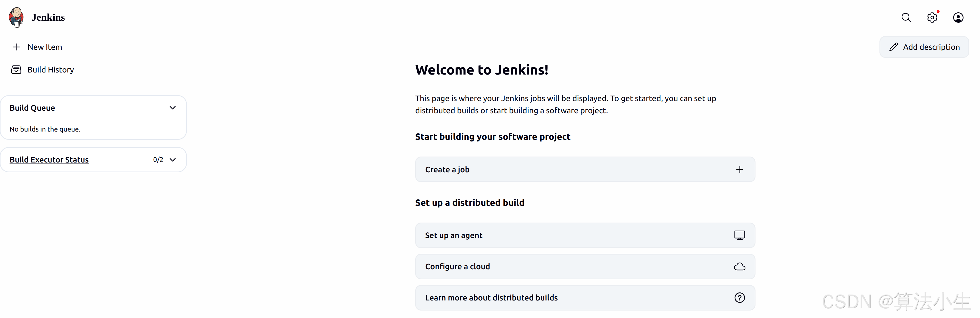This screenshot has width=980, height=318.
Task: Click the plus icon beside New Item
Action: coord(16,47)
